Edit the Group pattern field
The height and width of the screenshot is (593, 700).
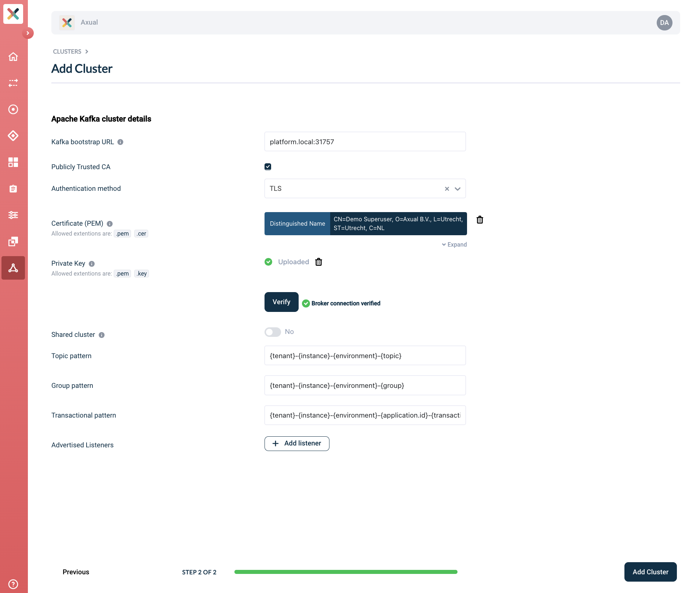(365, 385)
